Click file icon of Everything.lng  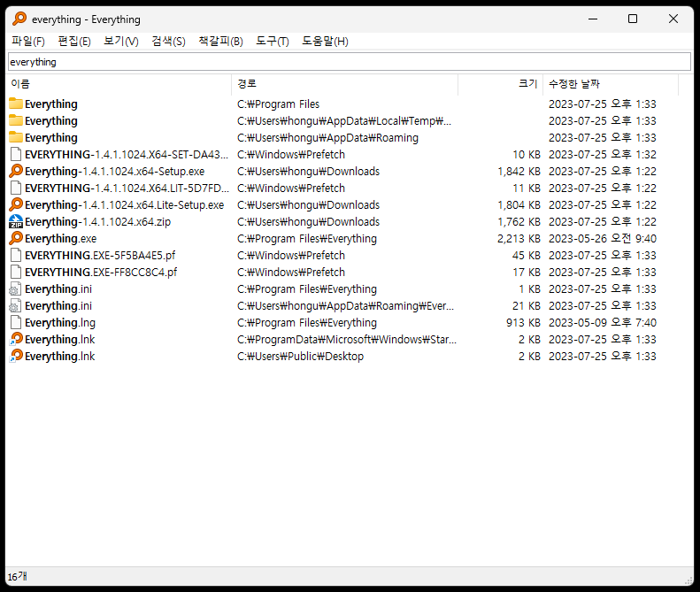point(16,322)
